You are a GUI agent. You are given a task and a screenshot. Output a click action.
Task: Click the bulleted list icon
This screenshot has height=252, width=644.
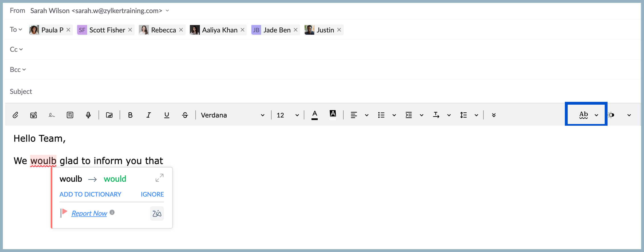point(381,115)
